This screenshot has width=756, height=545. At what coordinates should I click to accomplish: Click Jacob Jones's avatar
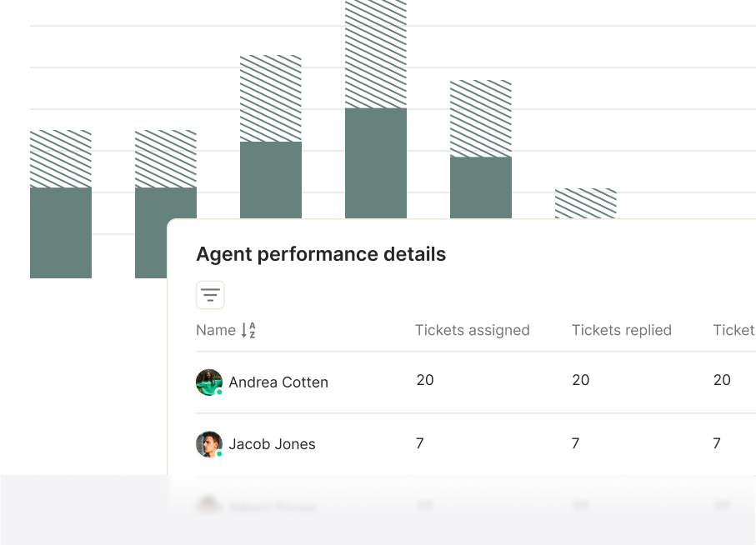point(209,444)
